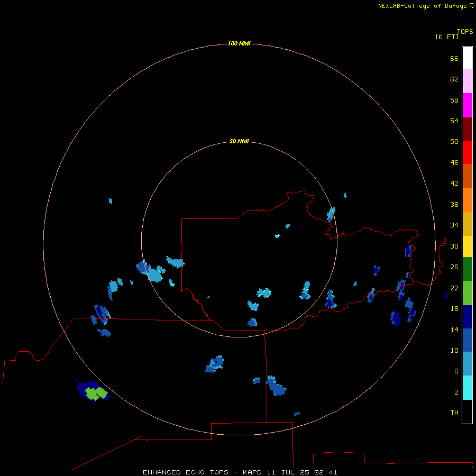The height and width of the screenshot is (476, 476).
Task: Click the cyan legend swatch
Action: click(467, 388)
